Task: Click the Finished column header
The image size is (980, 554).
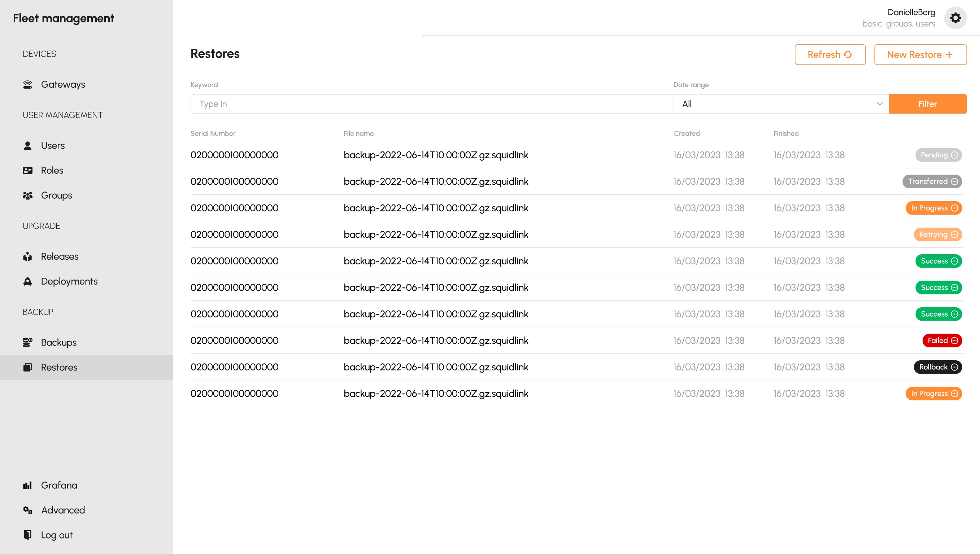Action: (x=786, y=133)
